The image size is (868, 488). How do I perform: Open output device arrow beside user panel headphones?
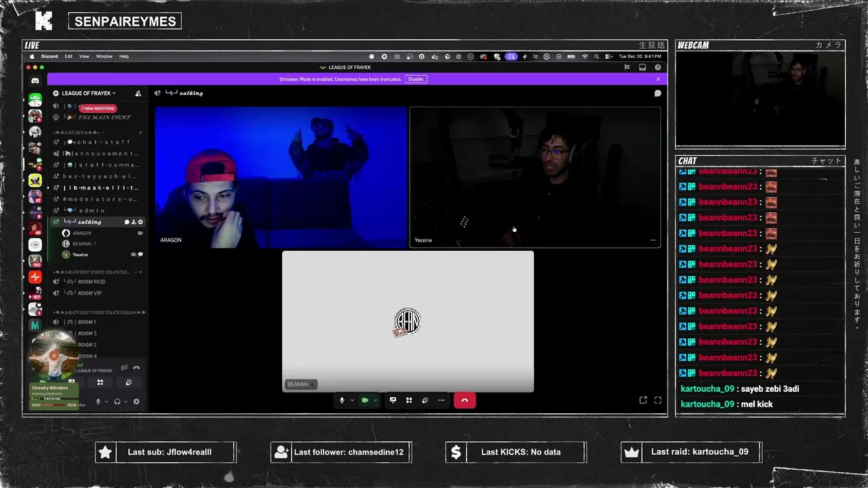(x=125, y=402)
